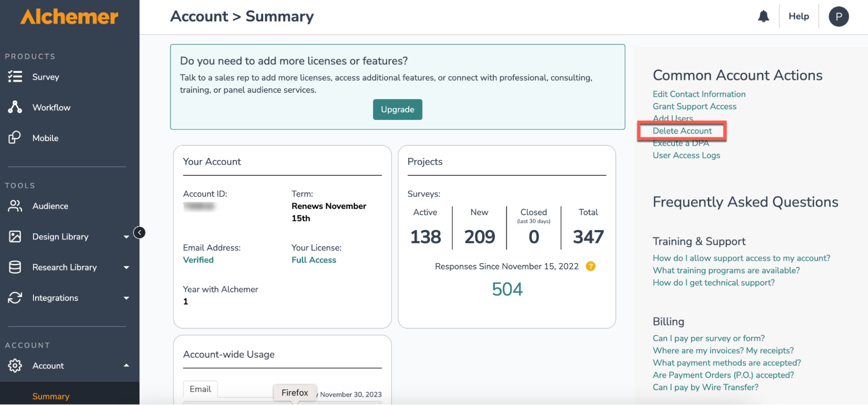Image resolution: width=868 pixels, height=405 pixels.
Task: Switch to the Email usage tab
Action: click(200, 389)
